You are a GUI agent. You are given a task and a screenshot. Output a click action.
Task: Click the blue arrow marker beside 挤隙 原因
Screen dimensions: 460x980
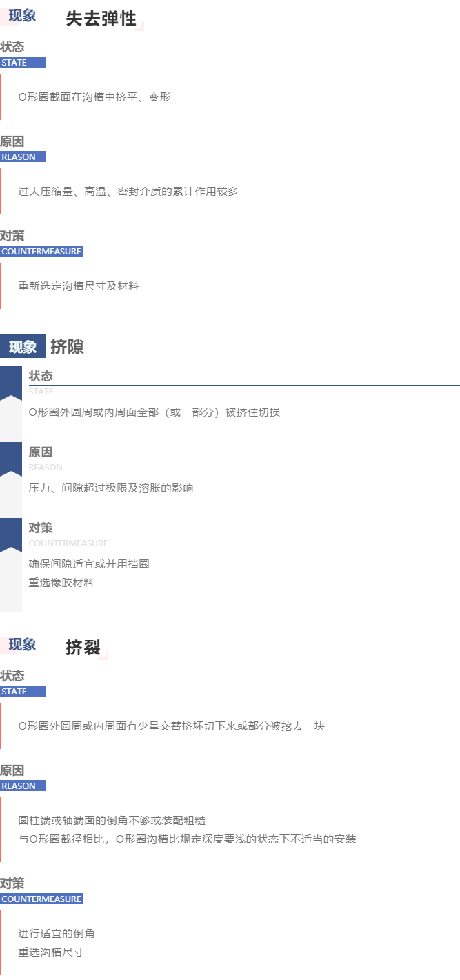click(x=11, y=459)
